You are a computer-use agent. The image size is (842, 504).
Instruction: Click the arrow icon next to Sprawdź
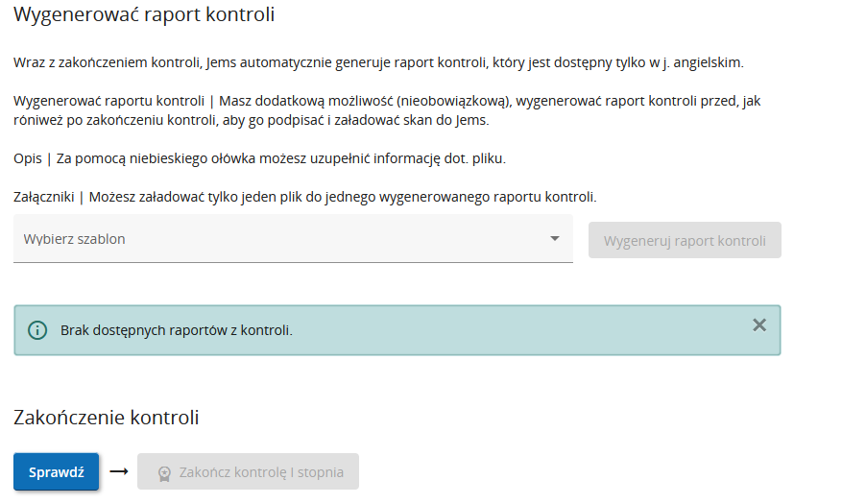[118, 471]
